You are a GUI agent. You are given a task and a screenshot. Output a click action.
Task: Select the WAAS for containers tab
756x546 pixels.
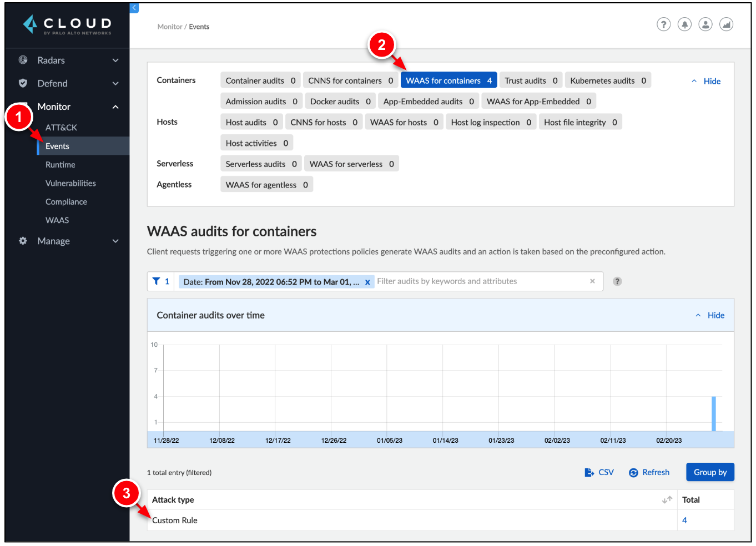tap(448, 80)
